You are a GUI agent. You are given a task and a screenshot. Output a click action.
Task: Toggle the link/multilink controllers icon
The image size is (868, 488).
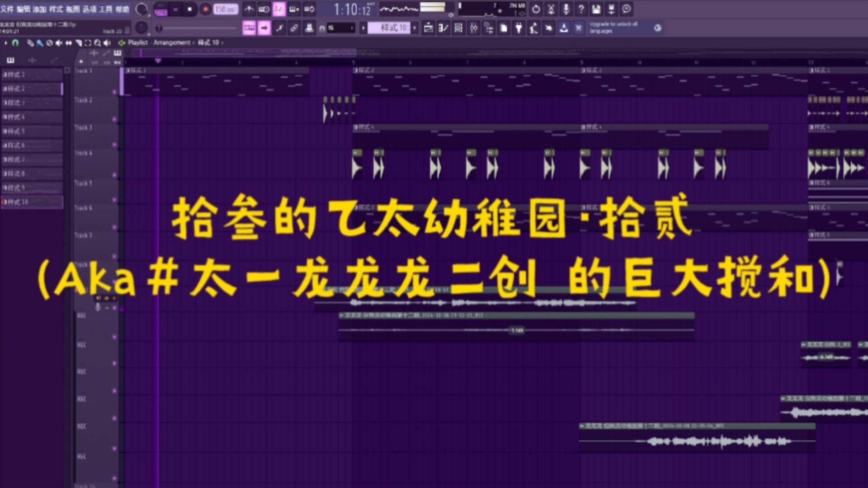[x=294, y=28]
